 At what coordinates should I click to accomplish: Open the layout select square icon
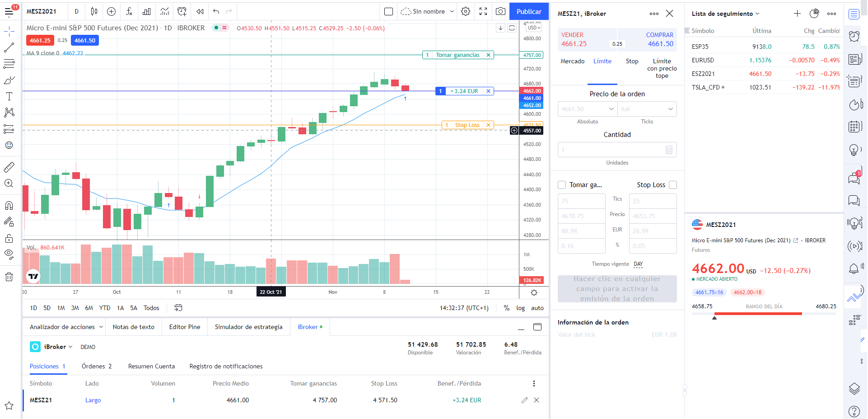click(388, 11)
